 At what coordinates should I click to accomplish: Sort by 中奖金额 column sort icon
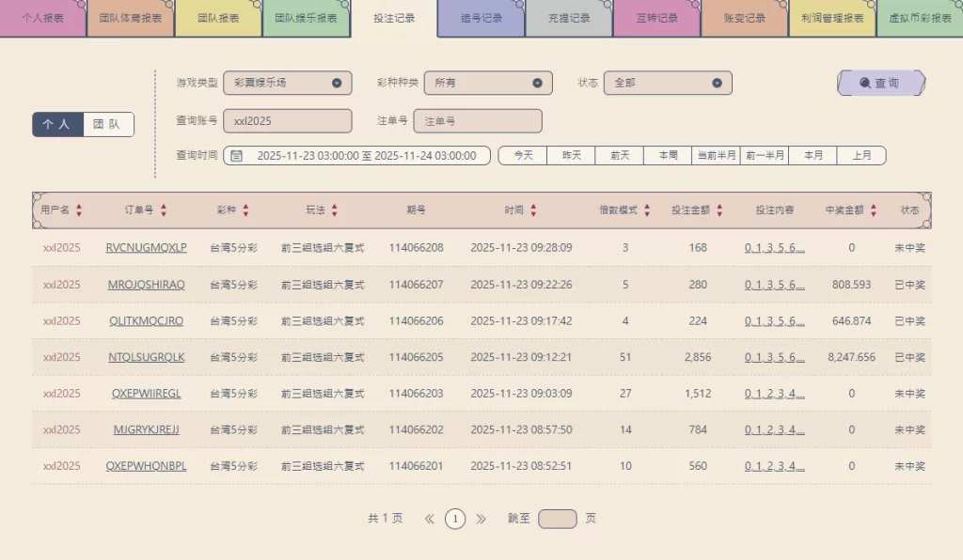click(x=873, y=210)
